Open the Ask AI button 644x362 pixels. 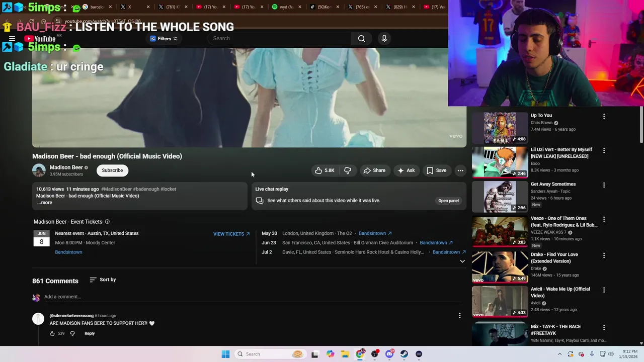[406, 170]
